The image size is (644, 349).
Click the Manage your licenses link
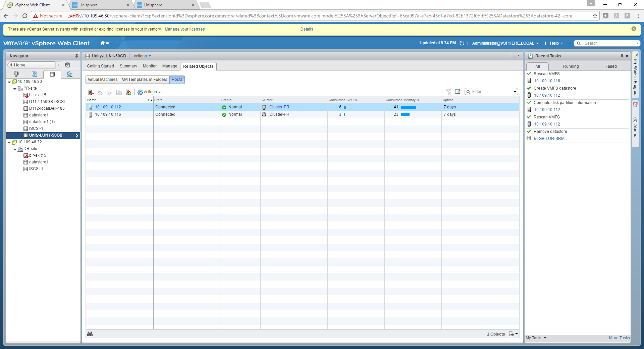[184, 29]
